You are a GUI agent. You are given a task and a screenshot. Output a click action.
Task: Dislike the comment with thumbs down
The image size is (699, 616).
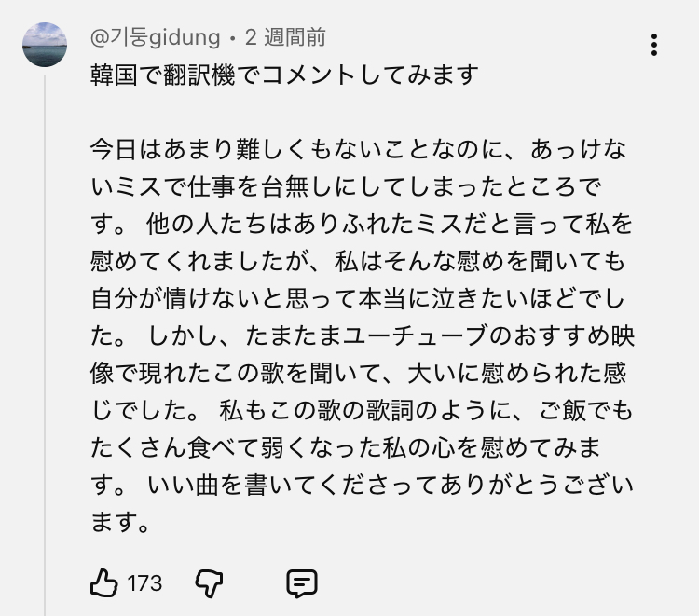click(x=209, y=583)
